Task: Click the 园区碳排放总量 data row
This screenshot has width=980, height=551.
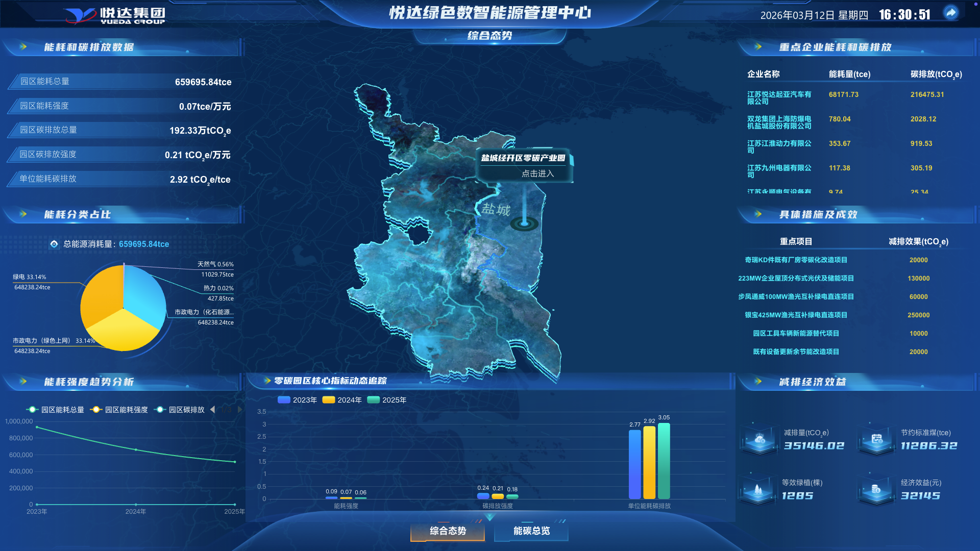Action: 121,130
